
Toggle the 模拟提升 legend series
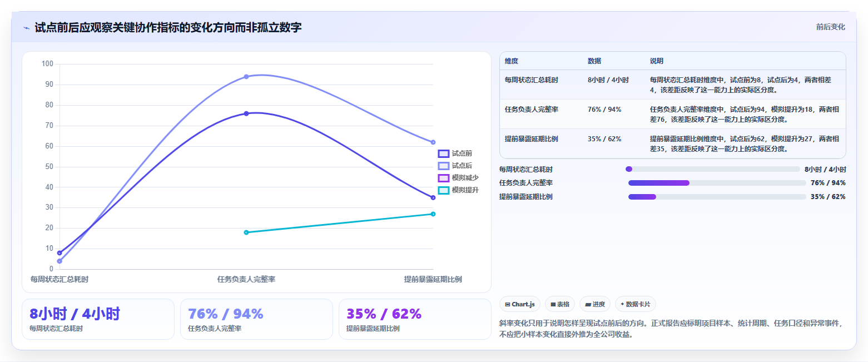(458, 190)
